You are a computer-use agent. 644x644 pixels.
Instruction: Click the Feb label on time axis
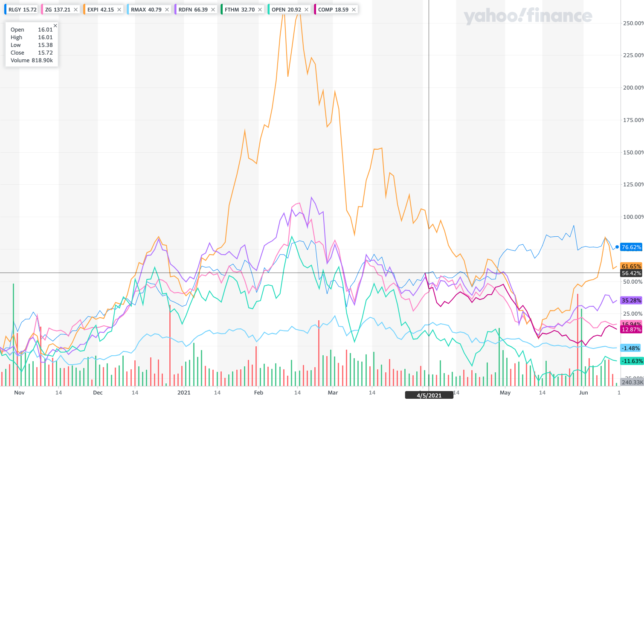tap(258, 392)
